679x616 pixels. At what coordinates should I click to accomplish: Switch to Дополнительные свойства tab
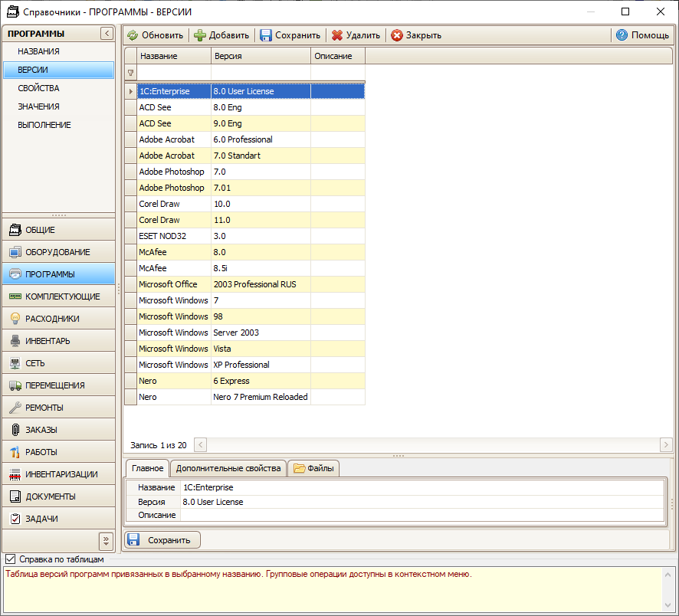coord(228,468)
